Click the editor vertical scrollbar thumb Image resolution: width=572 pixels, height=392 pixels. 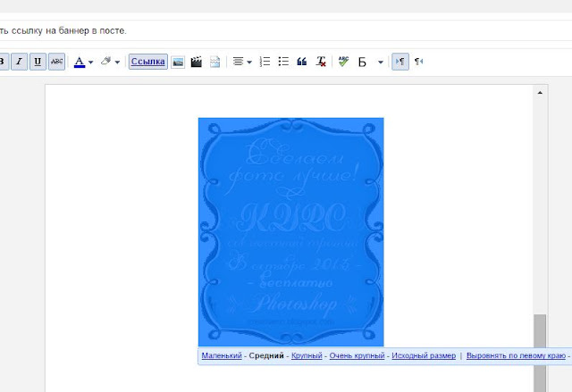coord(540,353)
